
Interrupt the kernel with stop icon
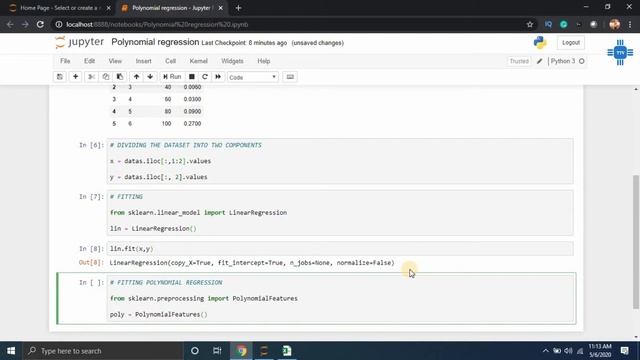coord(191,77)
